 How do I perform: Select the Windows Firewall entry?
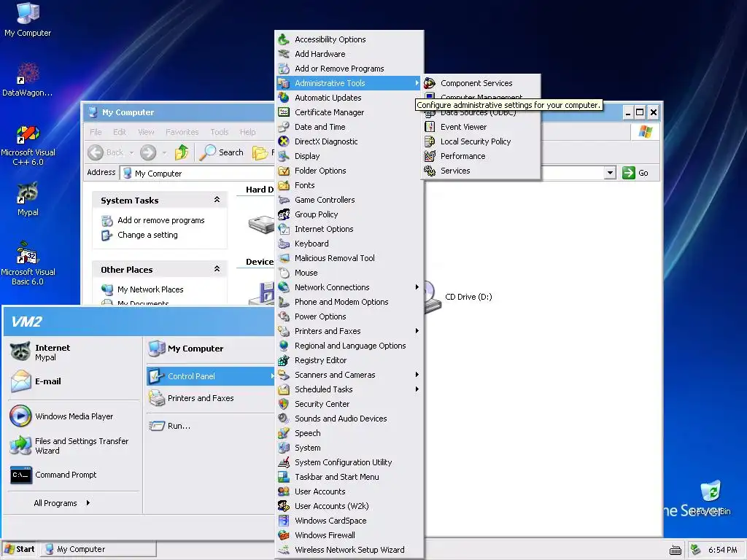(x=349, y=535)
